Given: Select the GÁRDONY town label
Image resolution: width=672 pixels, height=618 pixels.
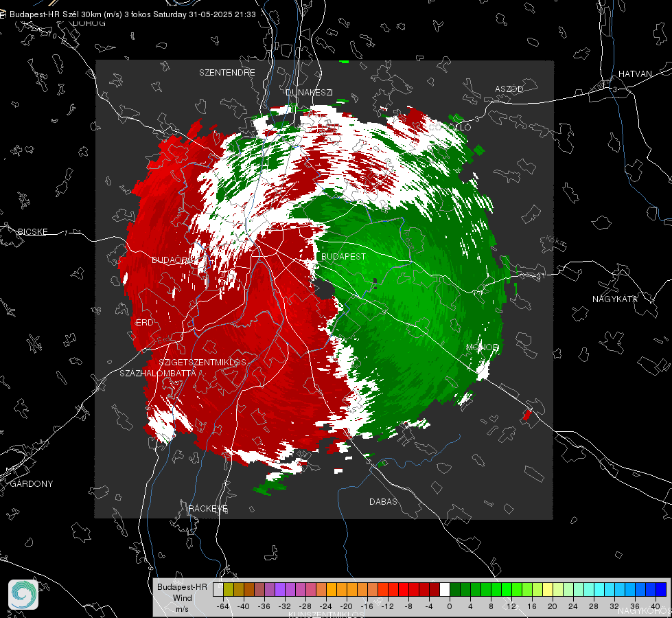Looking at the screenshot, I should click(32, 484).
